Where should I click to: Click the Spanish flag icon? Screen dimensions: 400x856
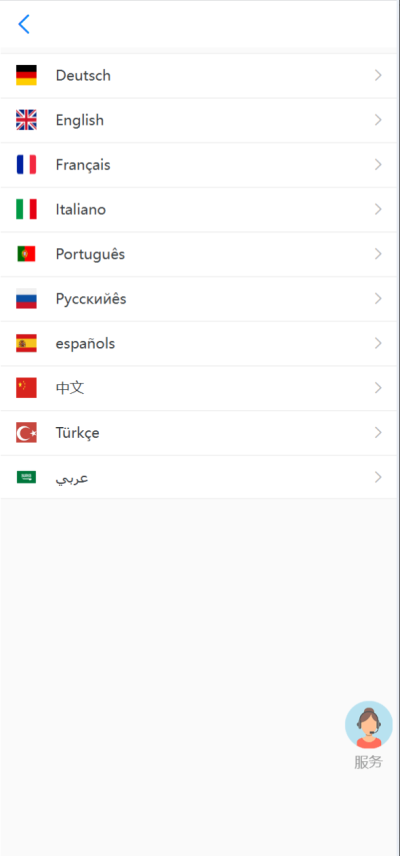26,343
